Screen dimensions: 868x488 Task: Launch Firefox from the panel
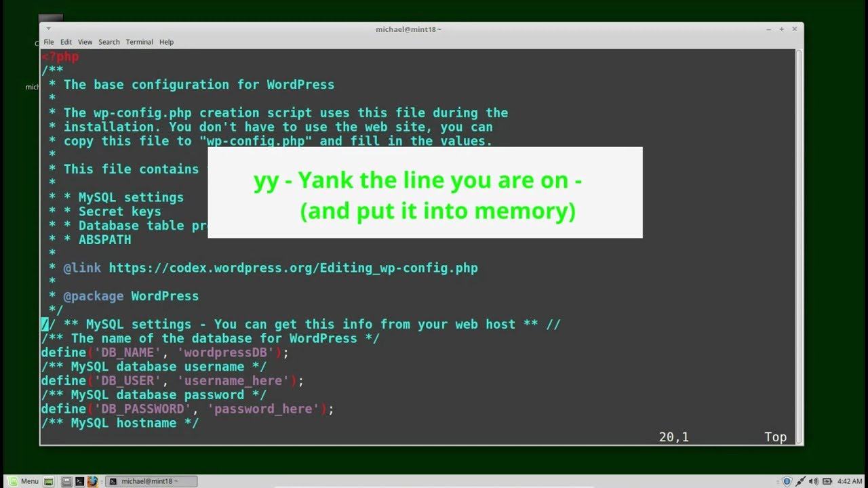(x=93, y=481)
